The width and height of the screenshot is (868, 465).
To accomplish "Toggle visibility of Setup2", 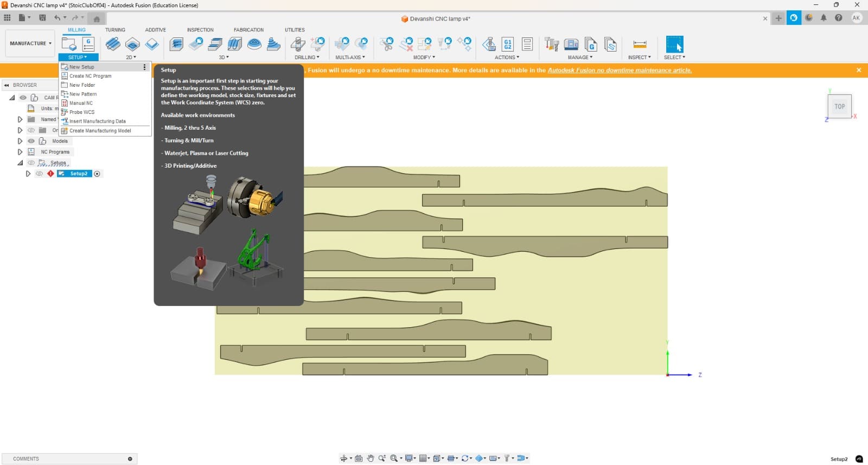I will [39, 174].
